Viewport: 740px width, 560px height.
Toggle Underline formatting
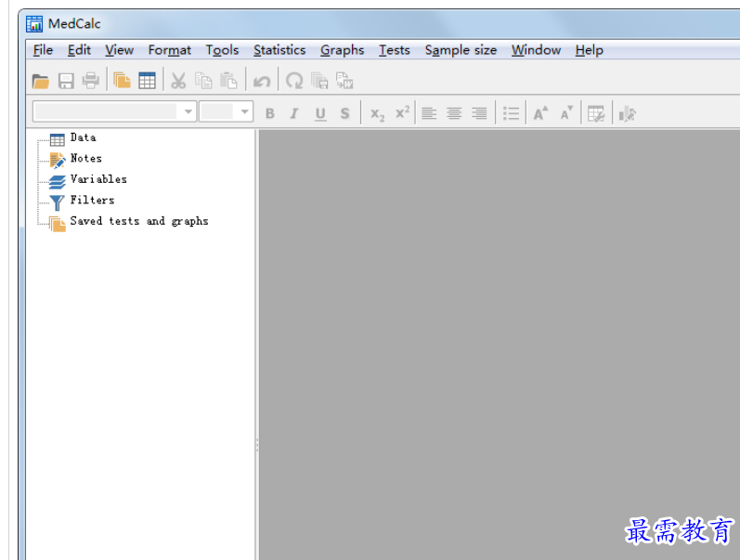320,114
